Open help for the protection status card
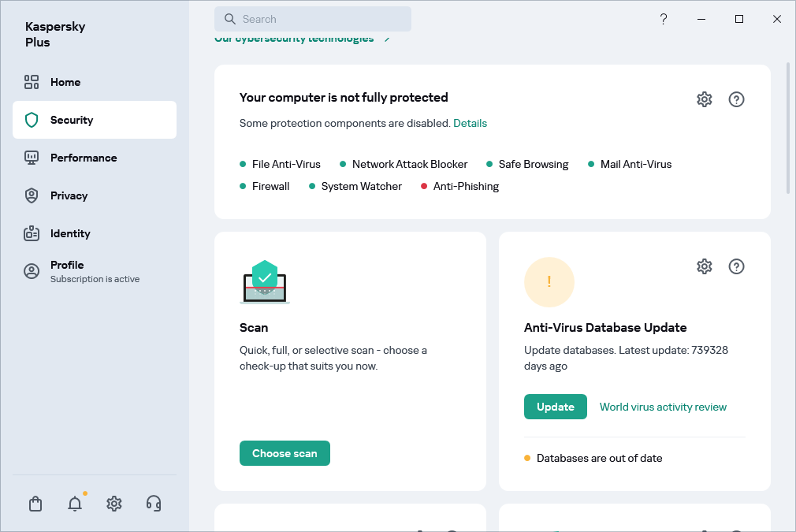 [736, 99]
